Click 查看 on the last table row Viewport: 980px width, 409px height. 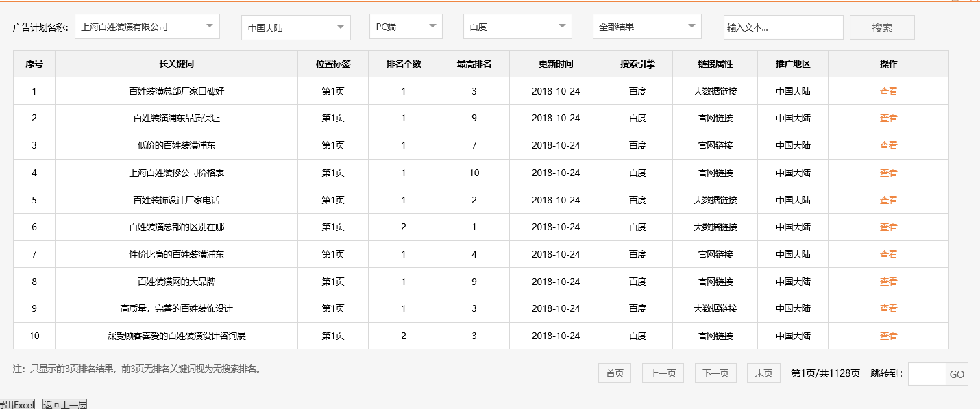tap(887, 336)
